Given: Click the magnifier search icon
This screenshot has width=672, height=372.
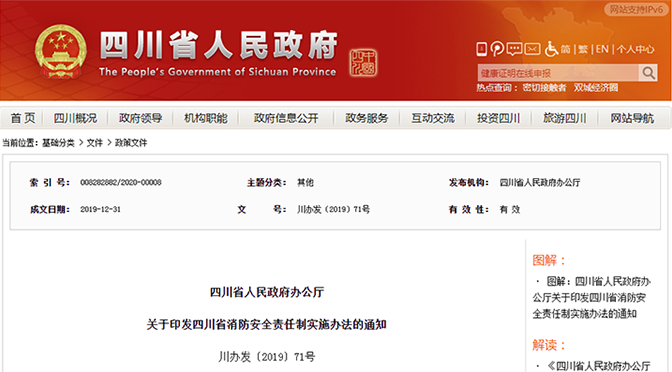Looking at the screenshot, I should (x=648, y=73).
